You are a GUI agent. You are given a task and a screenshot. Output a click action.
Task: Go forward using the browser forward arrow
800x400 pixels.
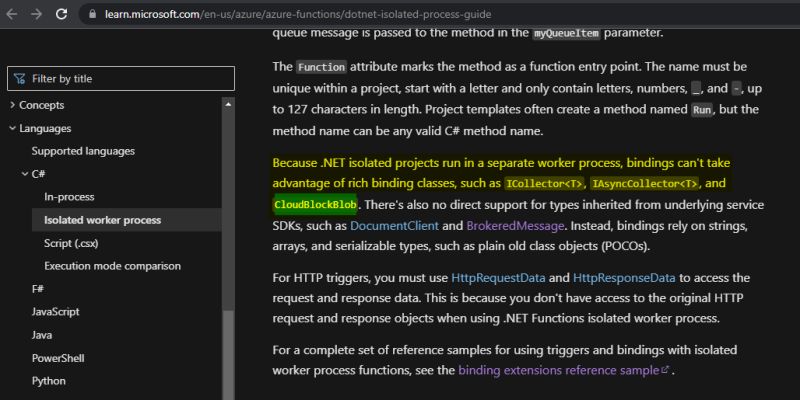click(37, 14)
